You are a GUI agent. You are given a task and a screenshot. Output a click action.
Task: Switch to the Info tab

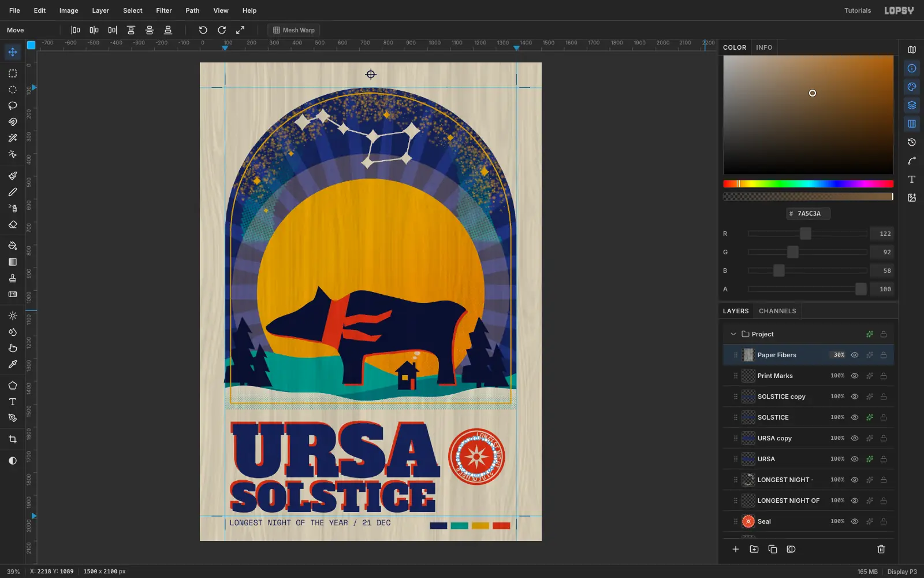pyautogui.click(x=764, y=47)
